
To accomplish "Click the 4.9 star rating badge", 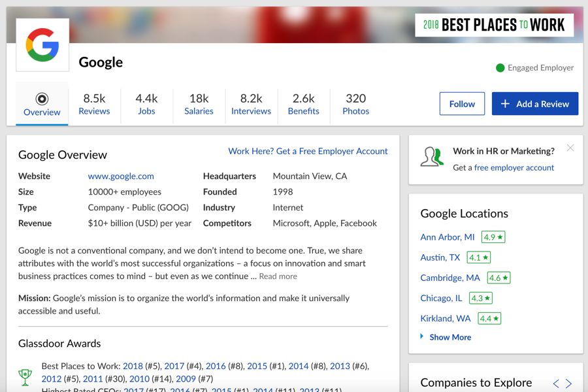I will pyautogui.click(x=493, y=237).
